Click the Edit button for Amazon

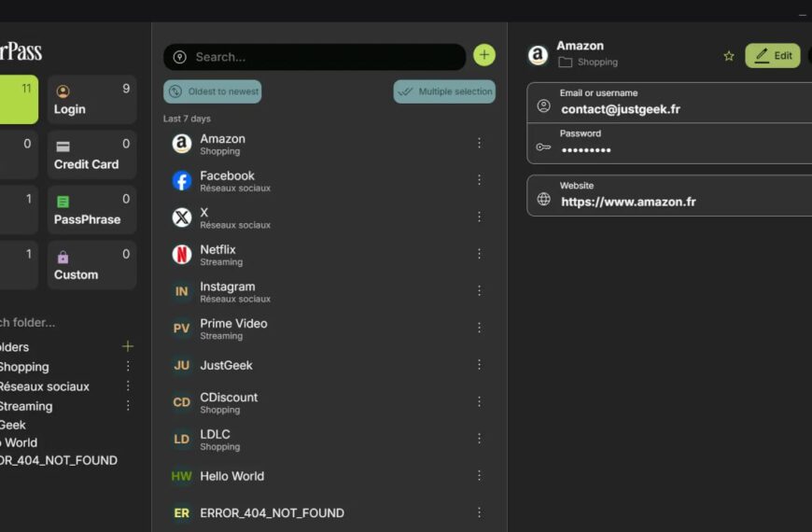[773, 55]
